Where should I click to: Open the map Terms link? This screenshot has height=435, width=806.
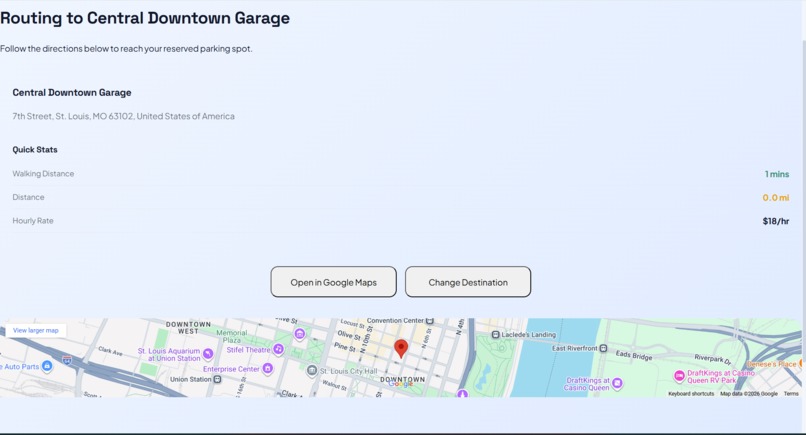(x=791, y=393)
